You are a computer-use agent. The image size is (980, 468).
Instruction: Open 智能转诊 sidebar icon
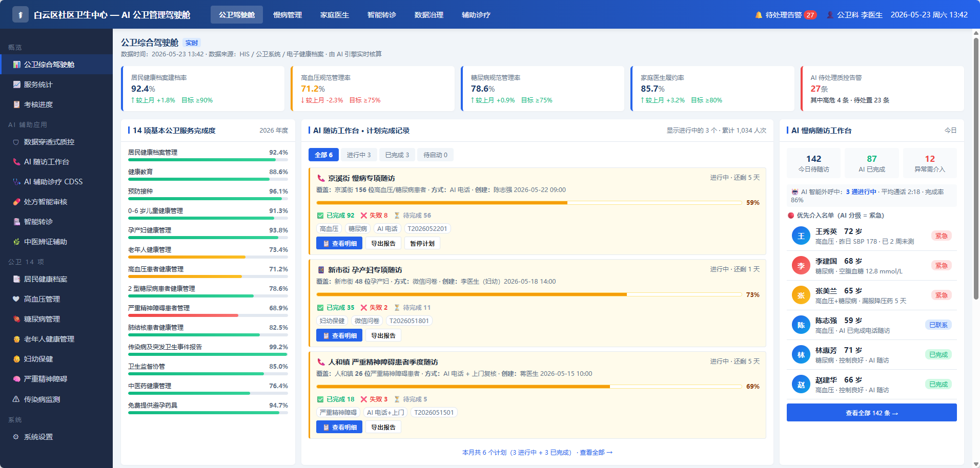click(x=16, y=222)
